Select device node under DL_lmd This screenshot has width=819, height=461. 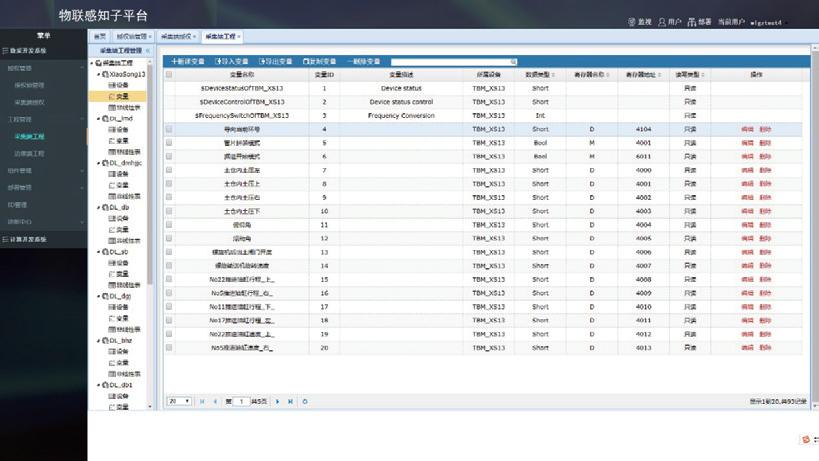pos(119,129)
